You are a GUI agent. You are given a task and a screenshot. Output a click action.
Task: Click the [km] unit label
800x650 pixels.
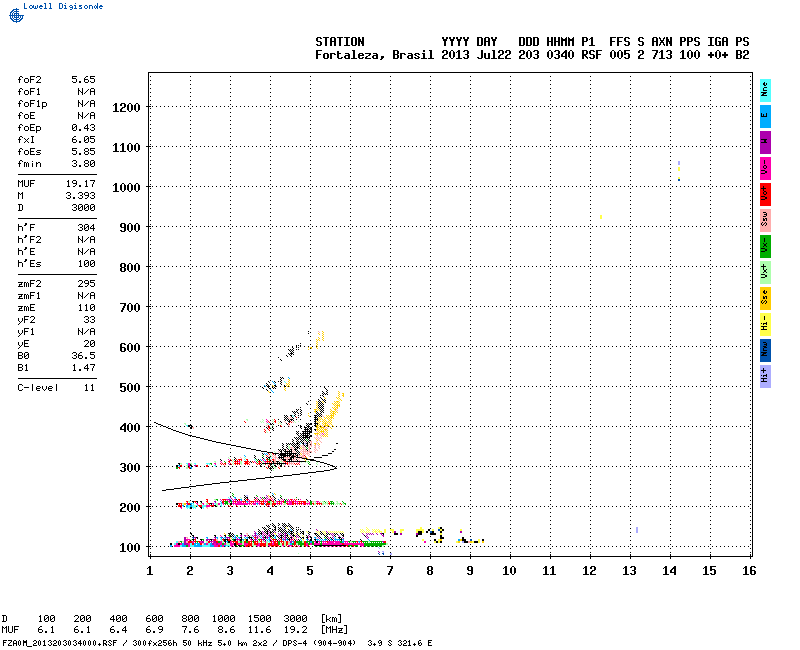[331, 619]
